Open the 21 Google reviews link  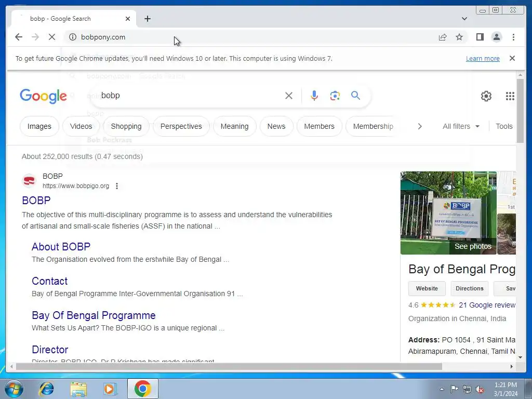tap(487, 305)
